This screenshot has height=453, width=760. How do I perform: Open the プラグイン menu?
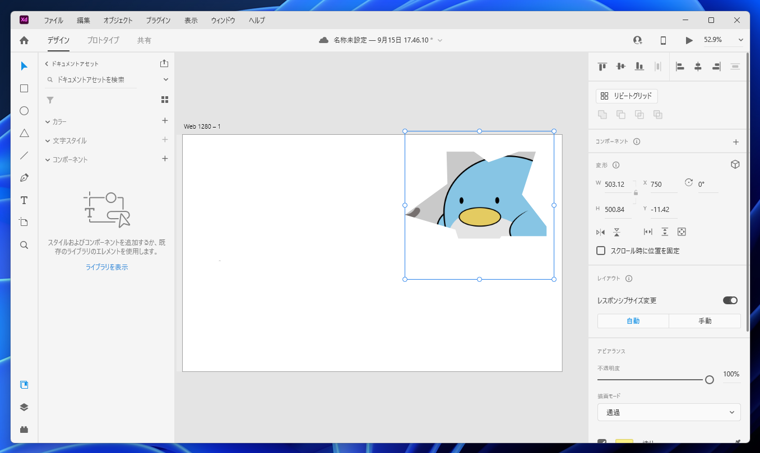click(158, 20)
